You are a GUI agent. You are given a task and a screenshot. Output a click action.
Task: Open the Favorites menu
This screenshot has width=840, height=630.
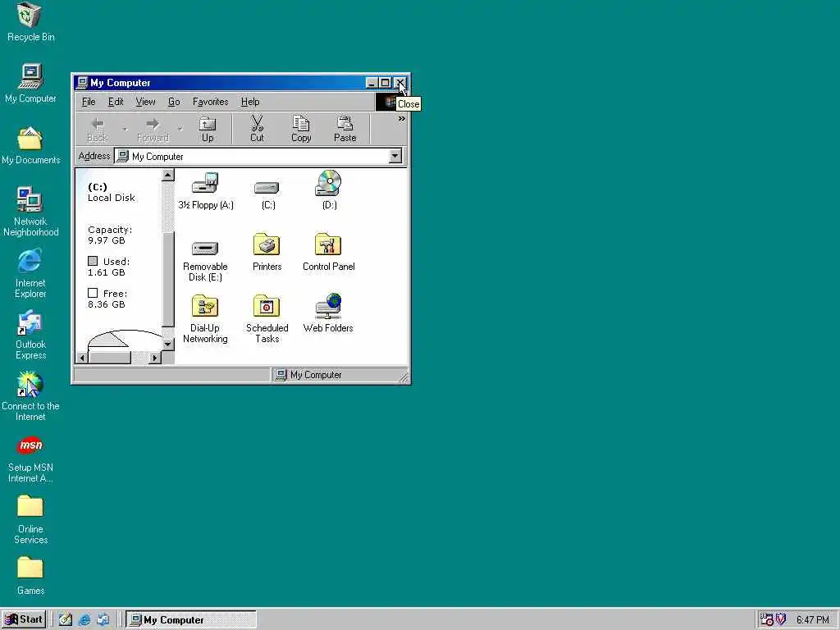click(x=210, y=102)
